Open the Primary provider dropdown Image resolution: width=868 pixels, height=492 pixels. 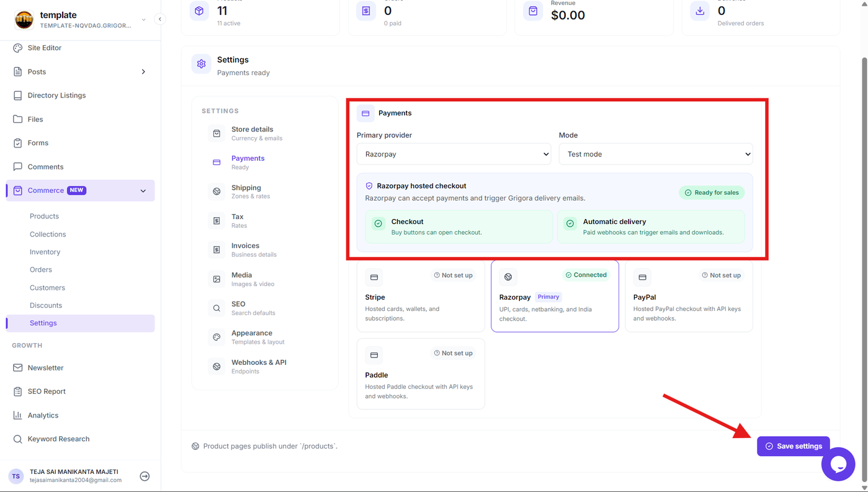[454, 154]
